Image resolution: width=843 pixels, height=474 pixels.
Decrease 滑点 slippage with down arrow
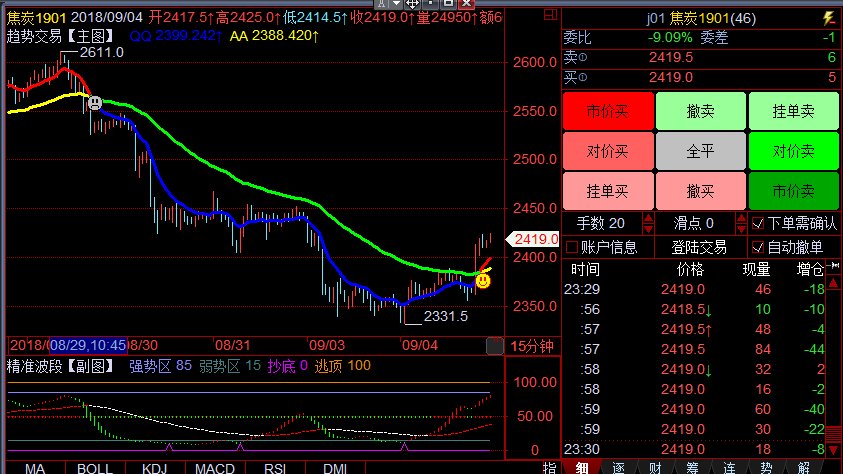point(741,228)
